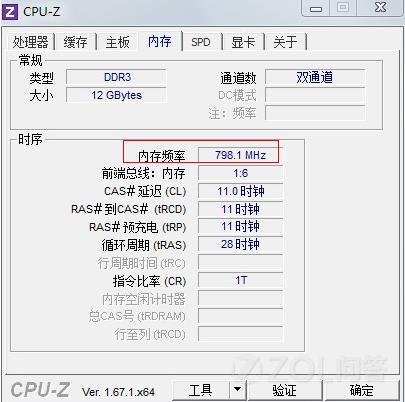Click the 验证 button

[284, 390]
